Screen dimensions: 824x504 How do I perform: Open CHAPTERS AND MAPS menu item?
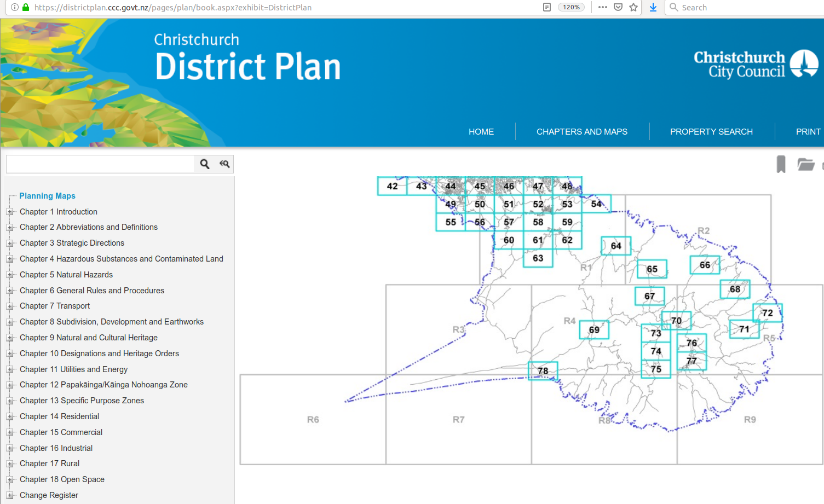coord(581,132)
